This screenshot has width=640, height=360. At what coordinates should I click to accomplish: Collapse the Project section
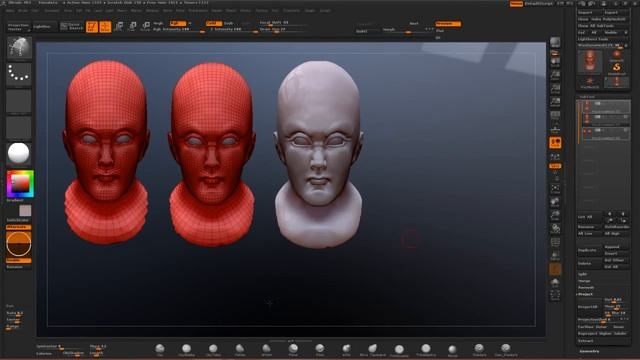(x=585, y=294)
